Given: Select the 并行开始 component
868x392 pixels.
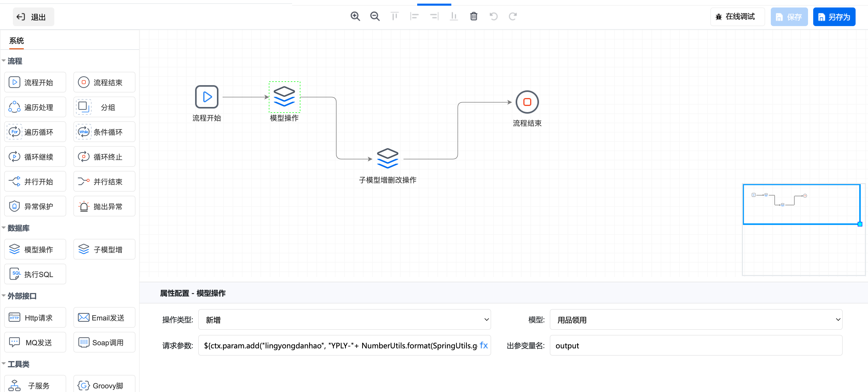Looking at the screenshot, I should tap(35, 182).
